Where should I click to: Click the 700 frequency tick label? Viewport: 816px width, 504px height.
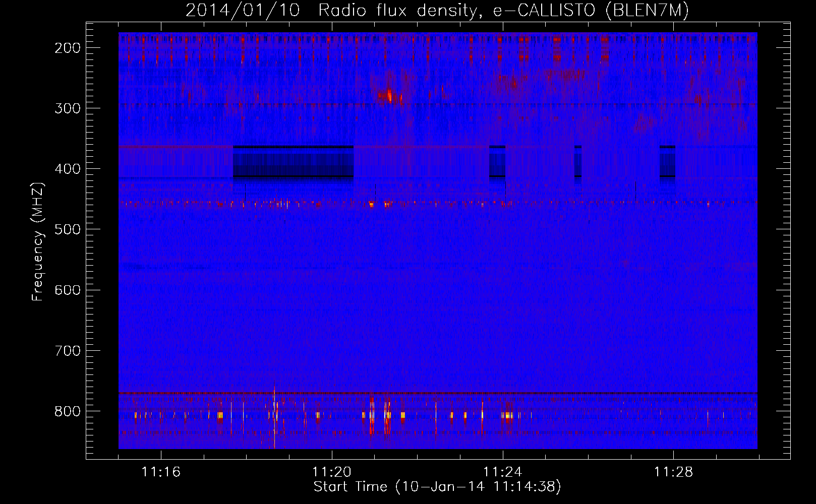pyautogui.click(x=67, y=350)
